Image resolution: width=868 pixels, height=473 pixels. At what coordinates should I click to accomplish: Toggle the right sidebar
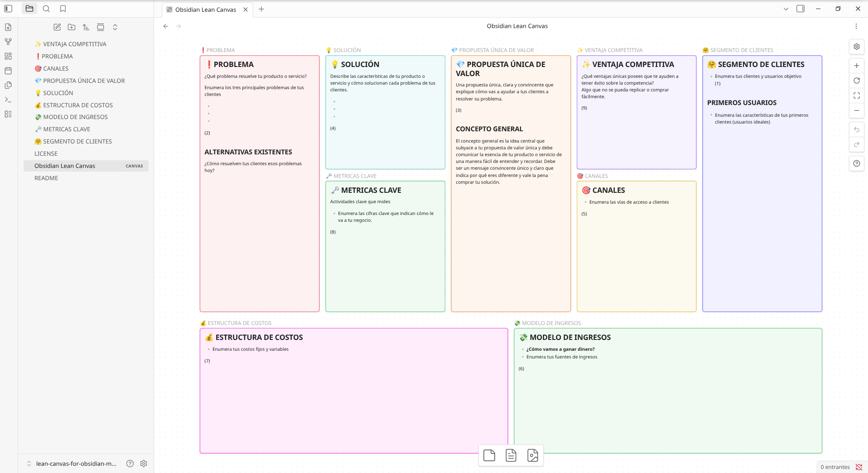[x=800, y=9]
